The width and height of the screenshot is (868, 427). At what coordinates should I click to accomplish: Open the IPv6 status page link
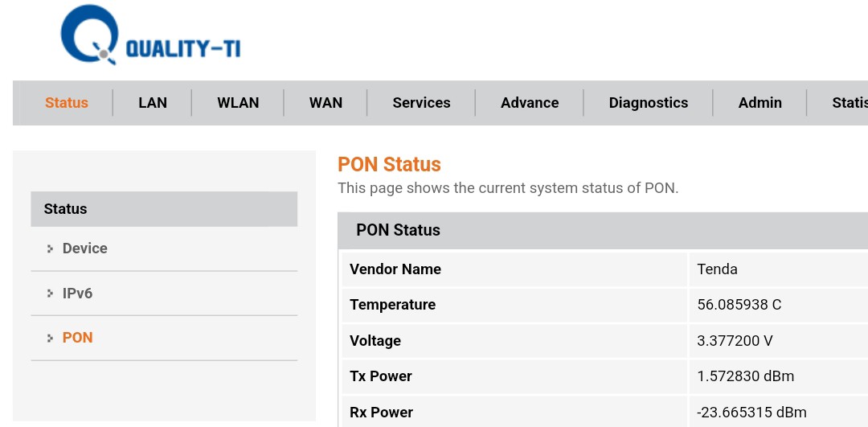(x=78, y=294)
